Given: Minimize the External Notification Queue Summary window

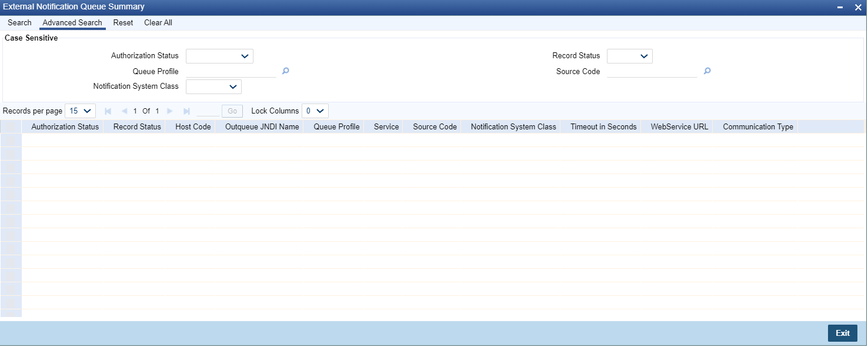Looking at the screenshot, I should tap(840, 7).
